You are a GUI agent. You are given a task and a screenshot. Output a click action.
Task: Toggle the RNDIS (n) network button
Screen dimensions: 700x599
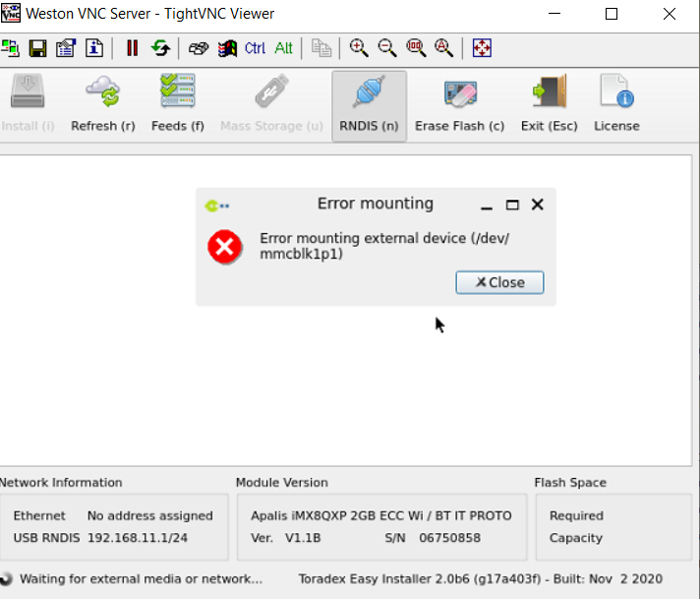pos(369,106)
